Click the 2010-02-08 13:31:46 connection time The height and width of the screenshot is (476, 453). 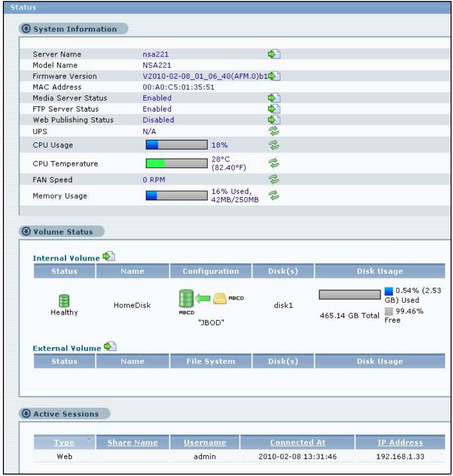pyautogui.click(x=298, y=456)
